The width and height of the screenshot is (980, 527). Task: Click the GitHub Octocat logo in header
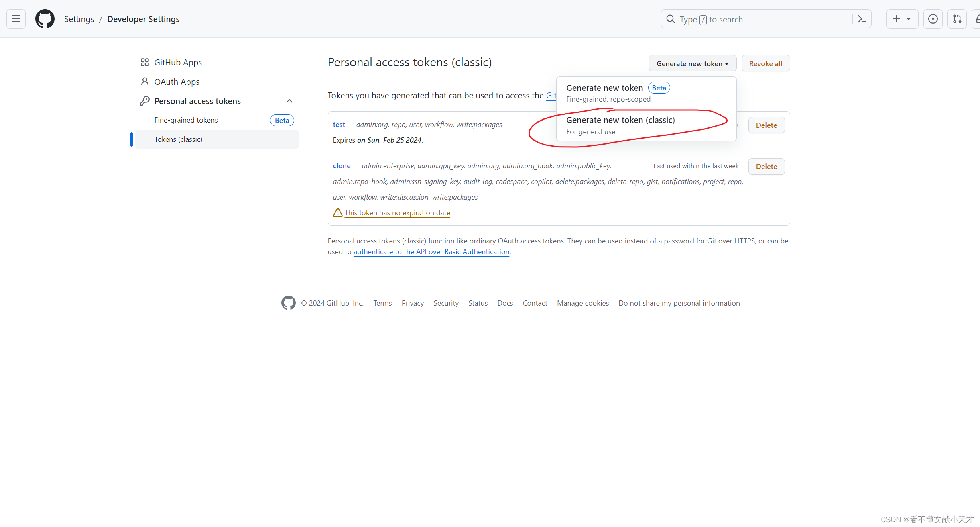click(45, 19)
